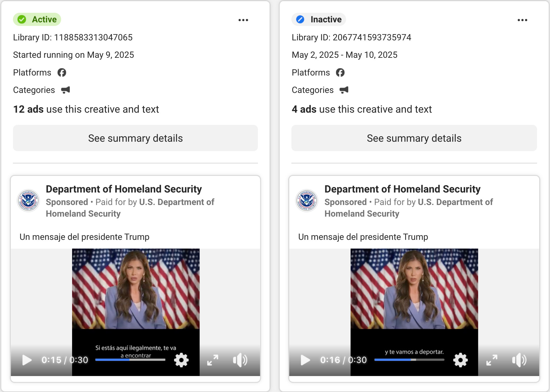The height and width of the screenshot is (392, 550).
Task: Mute the Active ad video volume
Action: pyautogui.click(x=240, y=360)
